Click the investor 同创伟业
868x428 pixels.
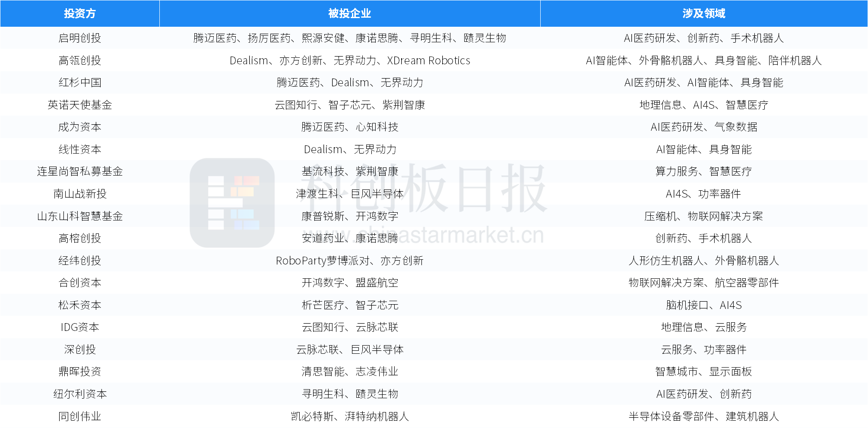(x=80, y=416)
